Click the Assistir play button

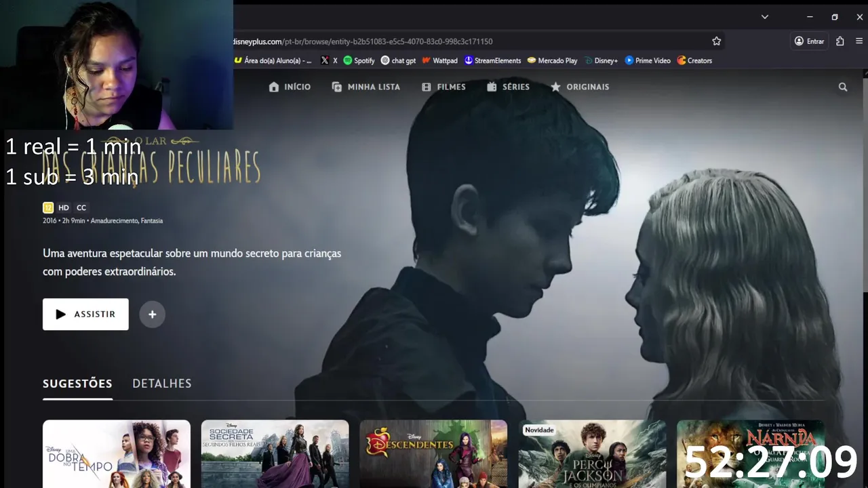coord(85,314)
